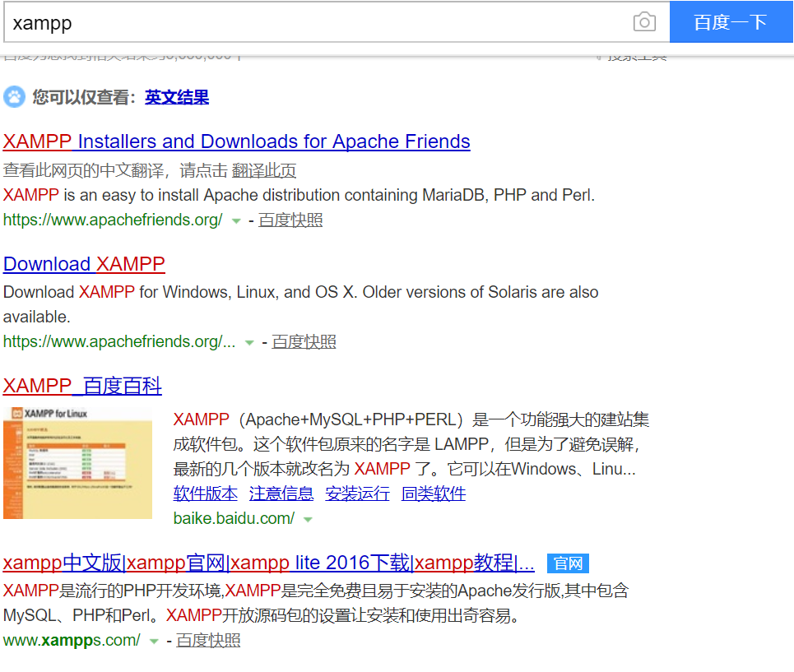Click the 官网 badge

click(568, 563)
